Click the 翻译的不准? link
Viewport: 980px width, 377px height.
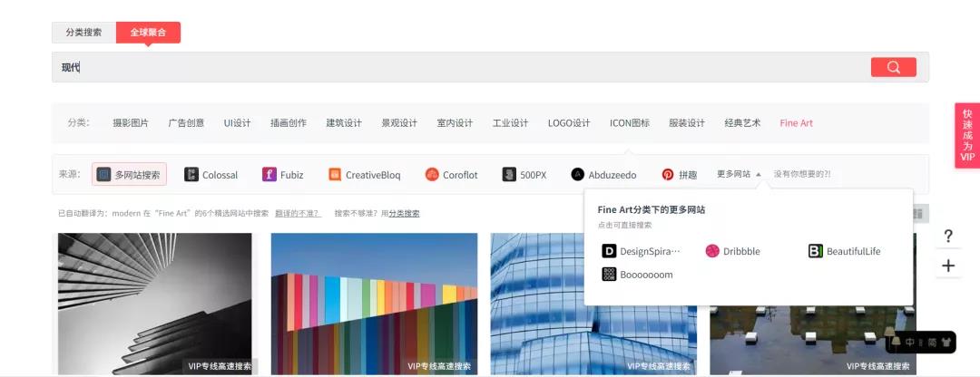(x=299, y=214)
